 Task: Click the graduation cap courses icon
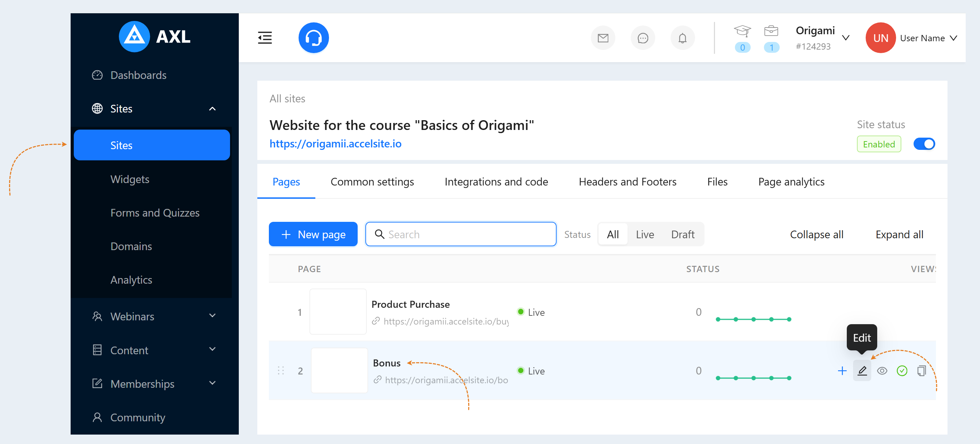pyautogui.click(x=742, y=31)
